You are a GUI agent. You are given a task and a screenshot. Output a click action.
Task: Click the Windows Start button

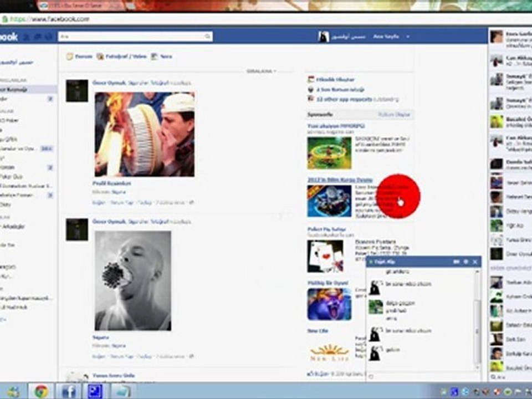coord(13,392)
